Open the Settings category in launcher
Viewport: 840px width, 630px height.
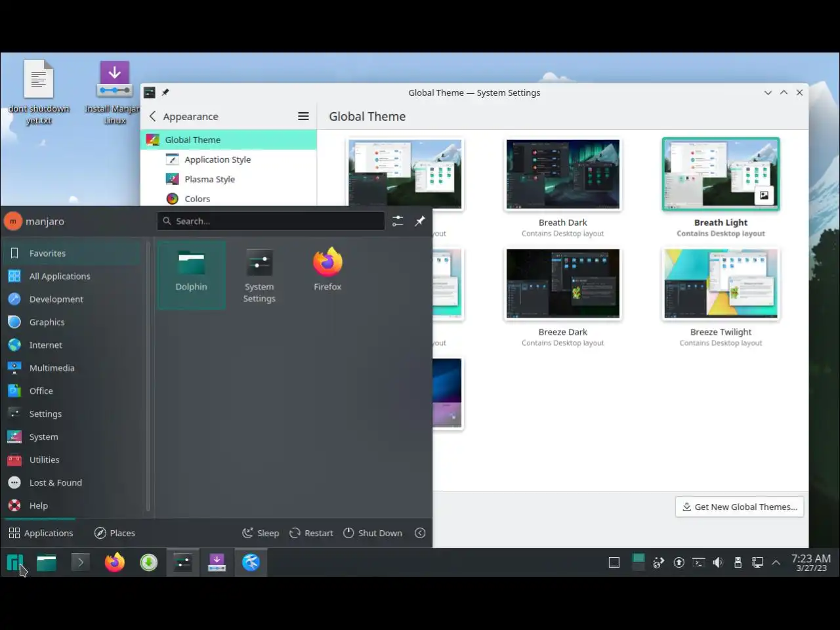tap(72, 414)
